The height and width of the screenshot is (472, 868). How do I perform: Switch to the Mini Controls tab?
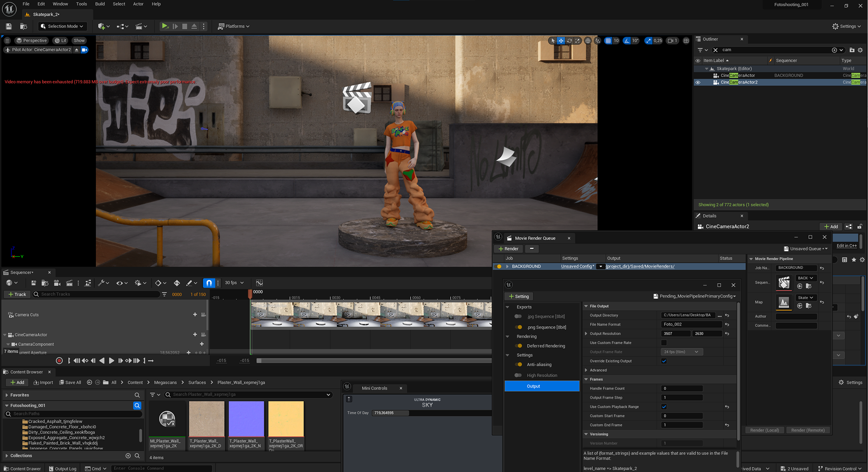pos(374,388)
